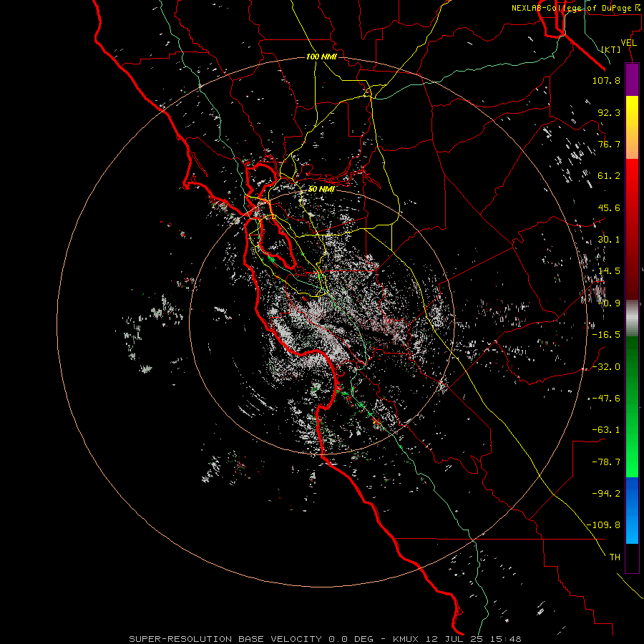Click the green segment of the velocity color bar
The image size is (644, 644).
point(632,406)
